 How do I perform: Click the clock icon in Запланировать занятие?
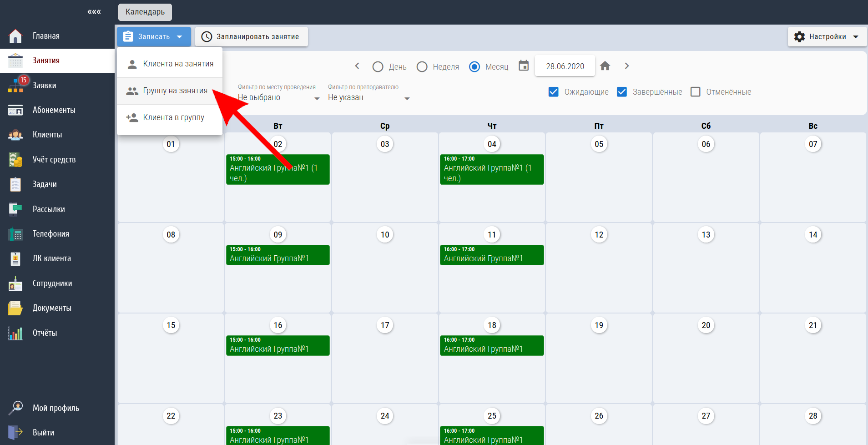tap(207, 37)
